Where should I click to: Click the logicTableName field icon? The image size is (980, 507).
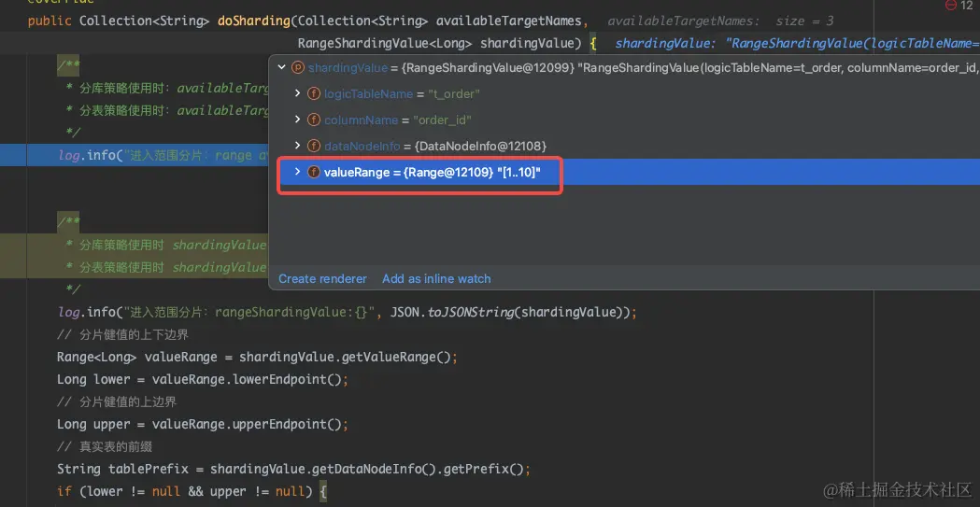[314, 93]
